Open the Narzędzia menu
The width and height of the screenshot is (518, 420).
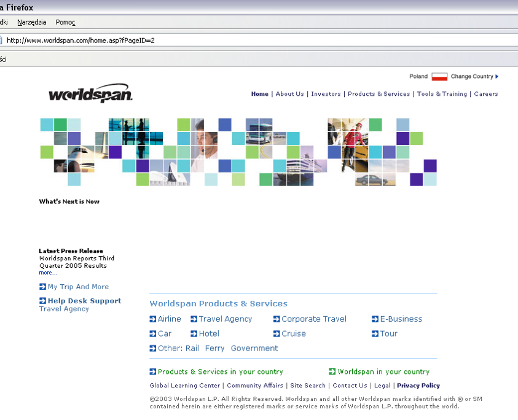point(32,22)
